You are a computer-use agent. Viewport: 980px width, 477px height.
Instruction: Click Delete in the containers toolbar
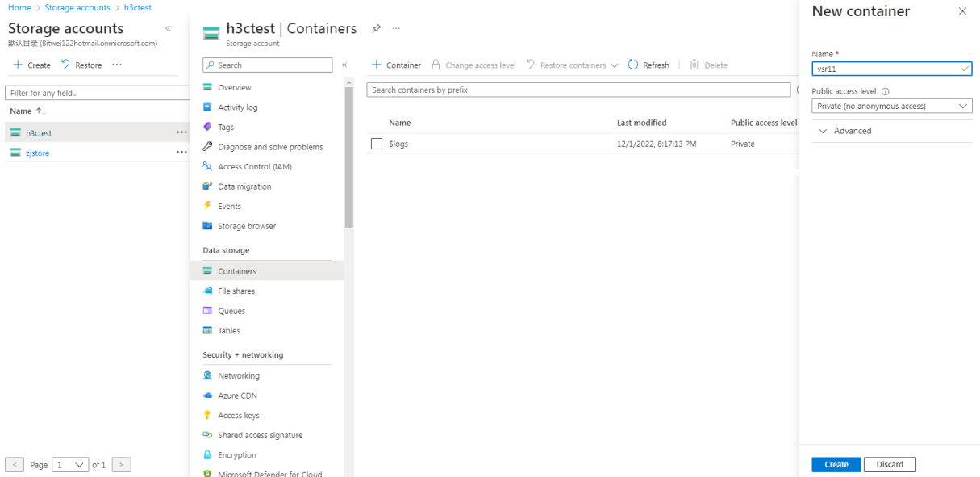(708, 65)
